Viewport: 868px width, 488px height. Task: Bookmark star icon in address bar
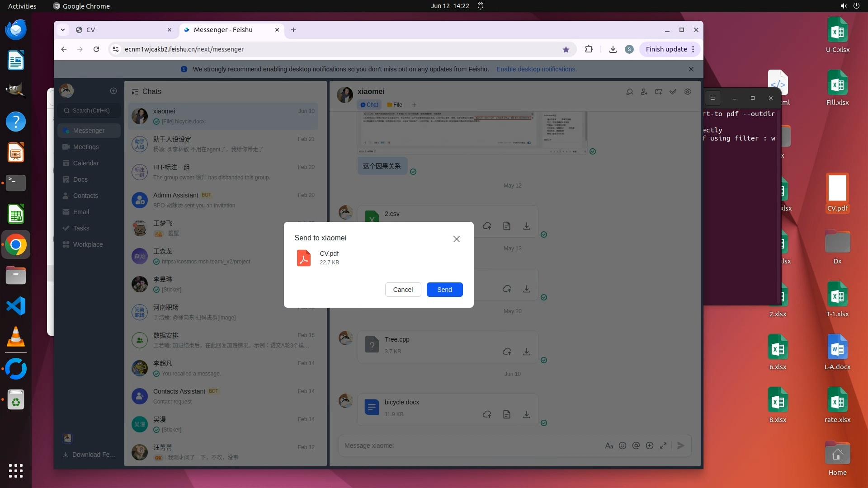[566, 50]
